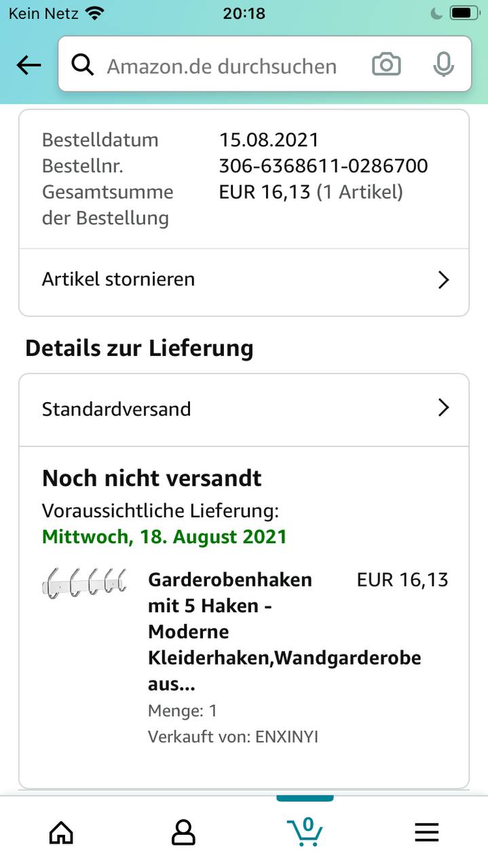
Task: Open the Garderobenhaken product thumbnail
Action: point(84,583)
